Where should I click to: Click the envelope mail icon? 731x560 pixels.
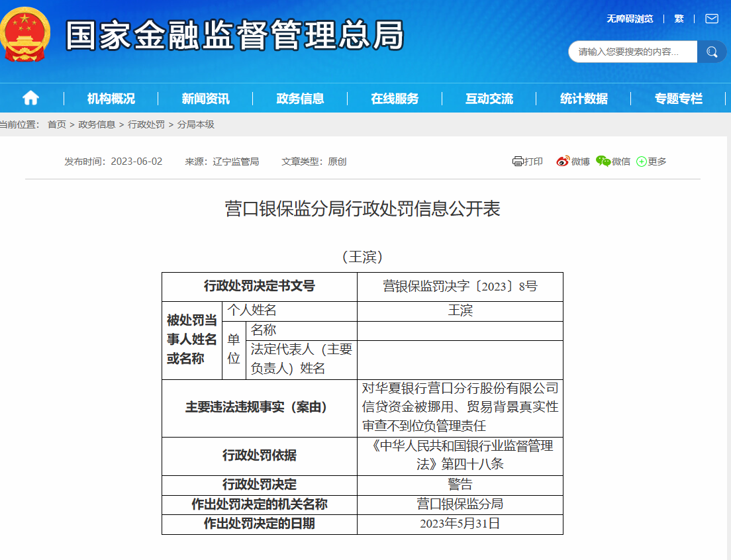click(x=711, y=19)
